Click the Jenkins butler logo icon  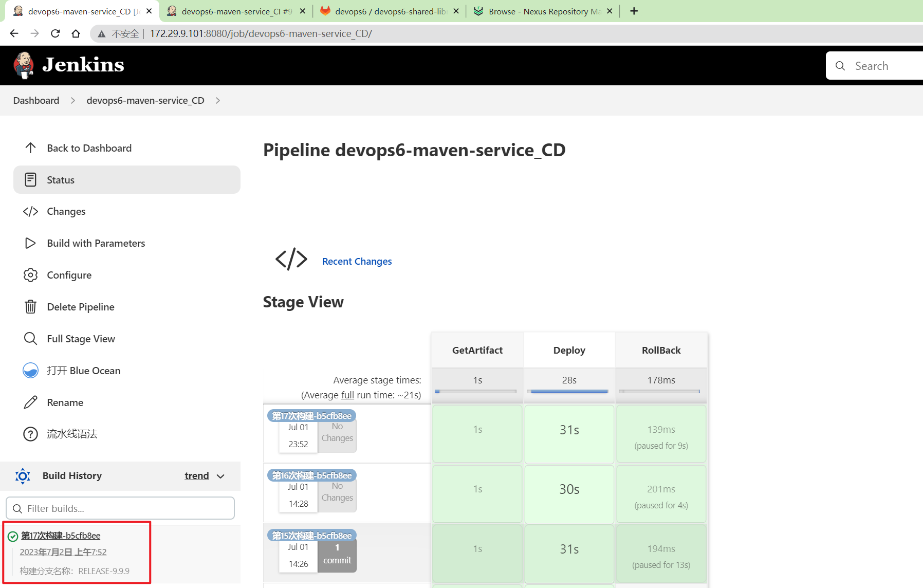coord(24,65)
